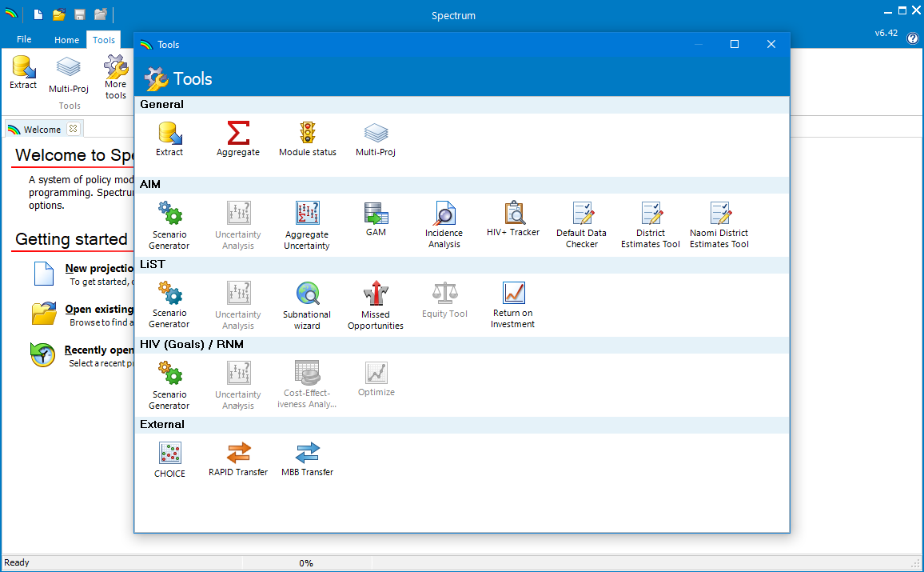
Task: Click Extract in the ribbon toolbar
Action: [23, 72]
